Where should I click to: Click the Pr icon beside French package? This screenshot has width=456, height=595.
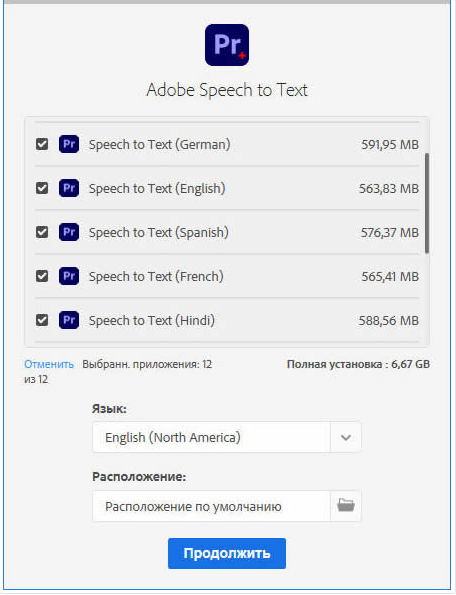[69, 276]
